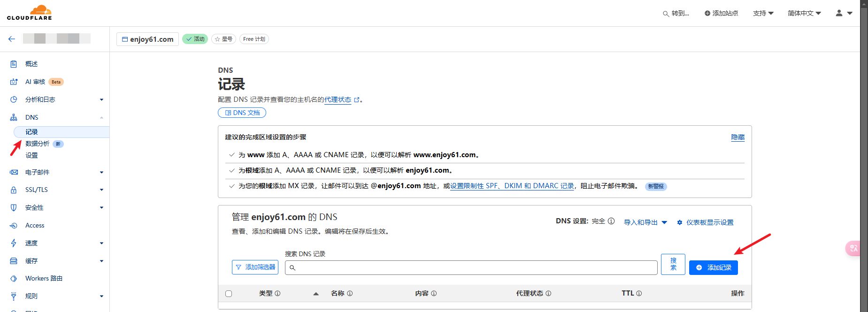Open 数据分析 under DNS
This screenshot has width=868, height=312.
click(x=38, y=144)
